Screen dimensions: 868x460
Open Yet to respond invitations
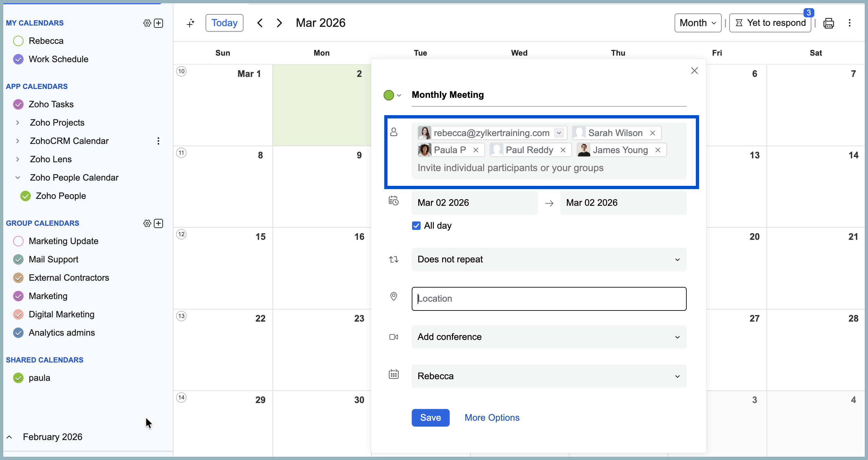click(x=770, y=23)
